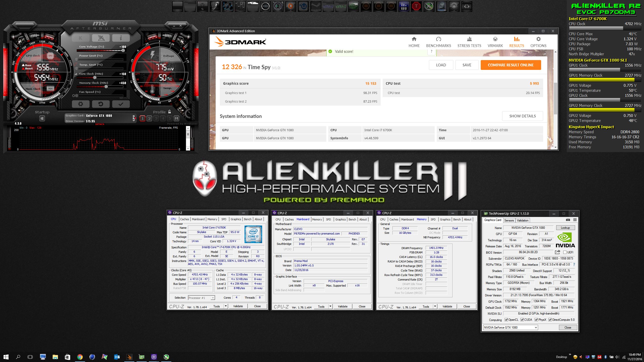
Task: Switch to Caches tab in first CPU-Z
Action: pos(184,219)
